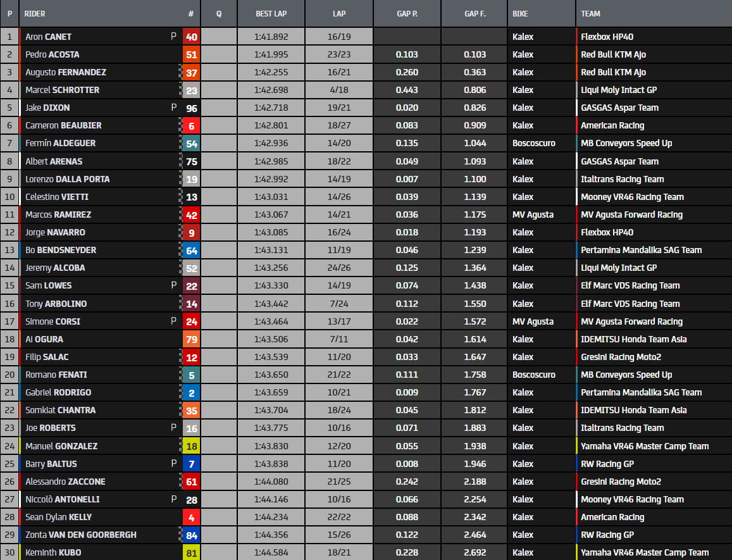This screenshot has height=560, width=732.
Task: Select the number 96 badge for Jake Dixon
Action: [x=191, y=108]
